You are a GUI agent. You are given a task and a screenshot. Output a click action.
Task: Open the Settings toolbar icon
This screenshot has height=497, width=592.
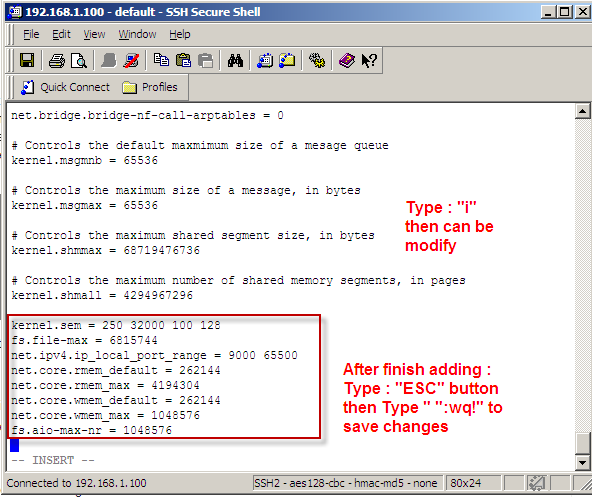click(x=317, y=60)
